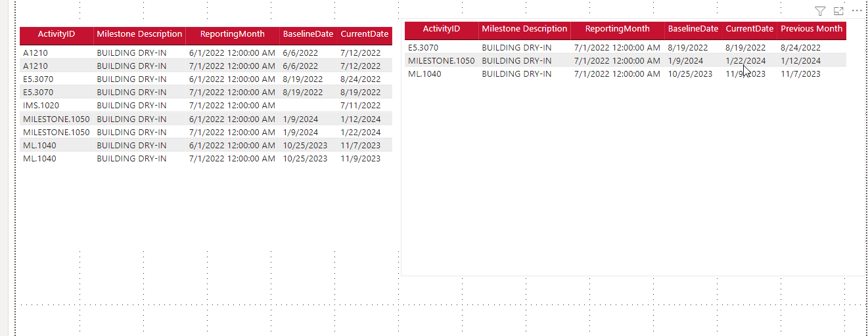868x336 pixels.
Task: Sort right table by ReportingMonth header
Action: (618, 29)
